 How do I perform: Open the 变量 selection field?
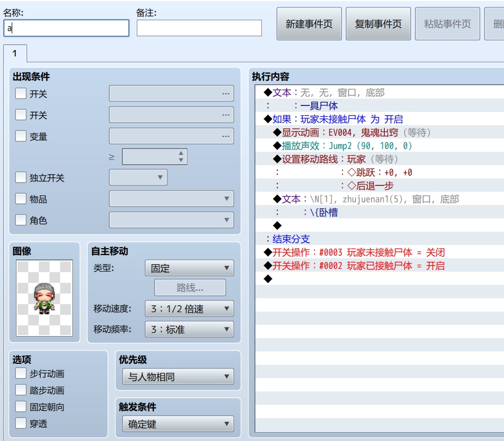pos(171,136)
